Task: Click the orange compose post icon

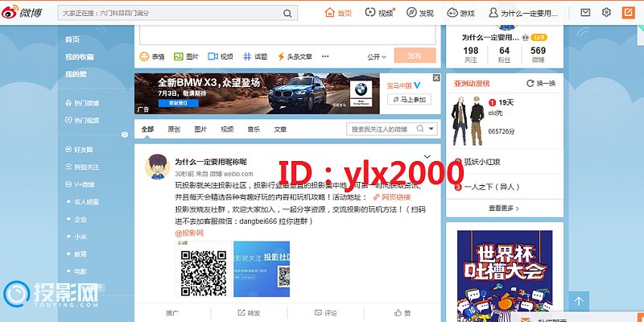Action: (x=629, y=13)
